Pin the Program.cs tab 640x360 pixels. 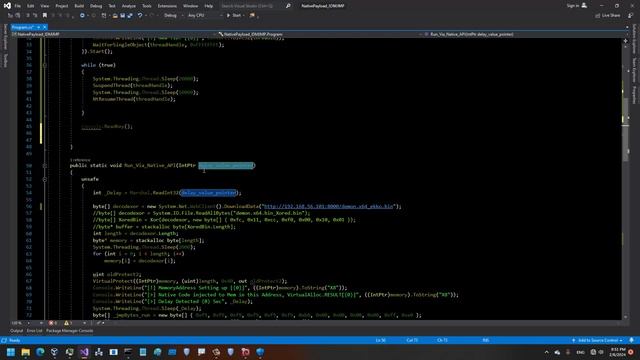(x=38, y=27)
